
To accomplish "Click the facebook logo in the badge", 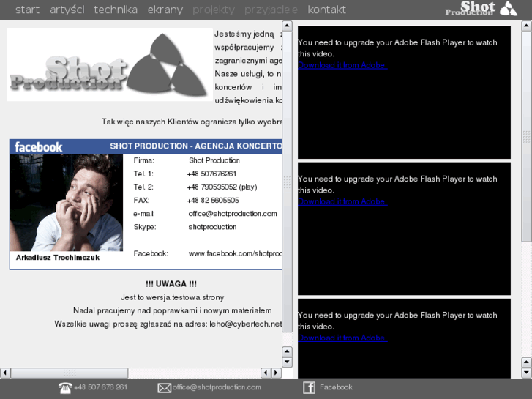I will click(38, 147).
